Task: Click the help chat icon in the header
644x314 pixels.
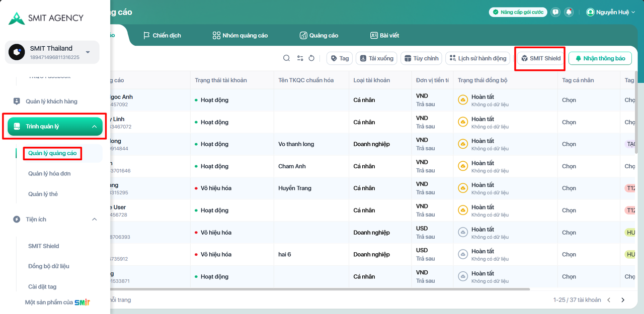Action: [555, 12]
